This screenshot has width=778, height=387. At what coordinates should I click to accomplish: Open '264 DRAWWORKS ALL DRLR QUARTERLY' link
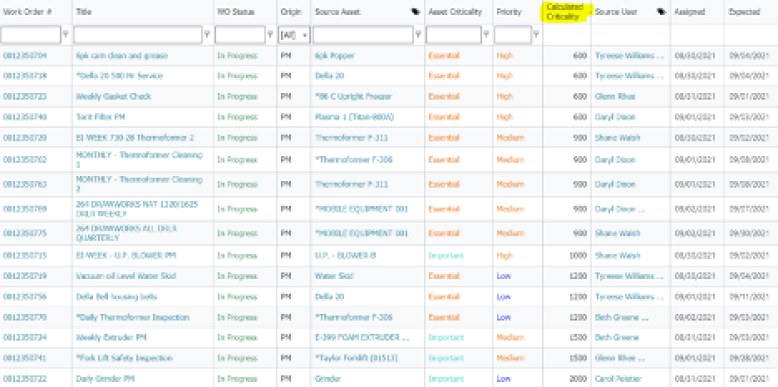click(x=126, y=233)
